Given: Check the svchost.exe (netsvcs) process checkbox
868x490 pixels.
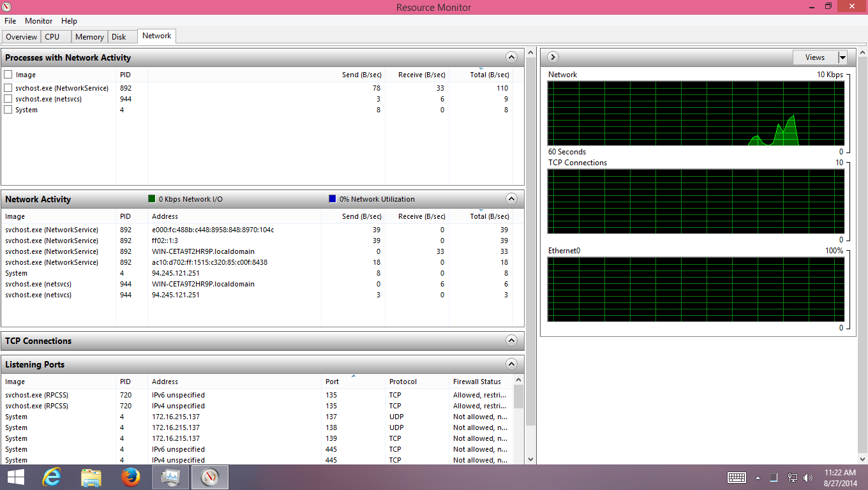Looking at the screenshot, I should point(8,99).
